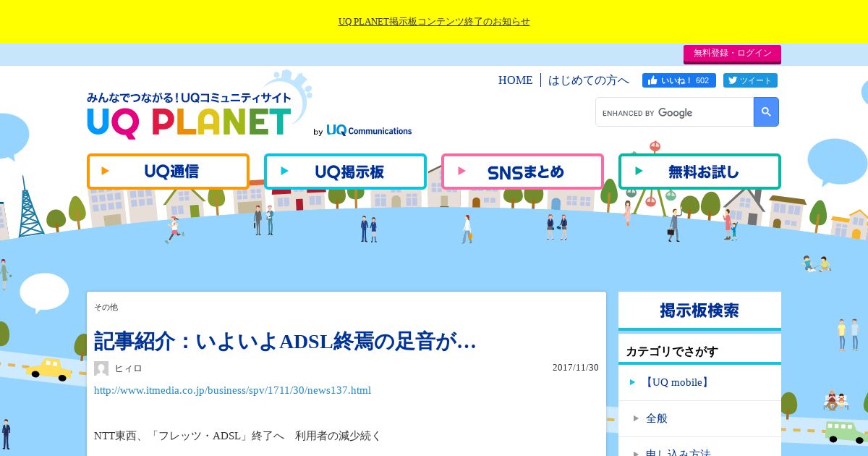Select the post date 2017/11/30
868x456 pixels.
576,368
